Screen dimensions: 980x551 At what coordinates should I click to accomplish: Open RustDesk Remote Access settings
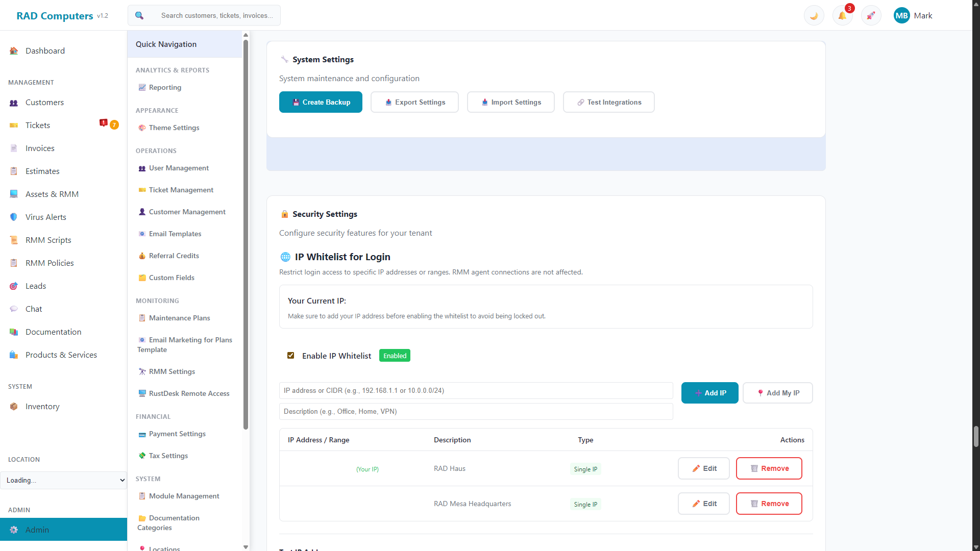(x=189, y=393)
